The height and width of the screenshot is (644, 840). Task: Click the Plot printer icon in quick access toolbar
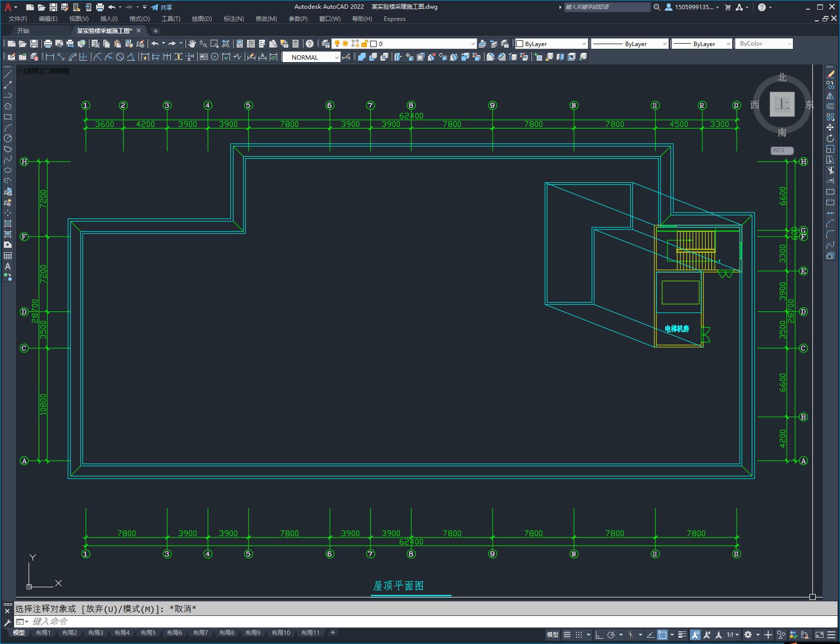100,7
